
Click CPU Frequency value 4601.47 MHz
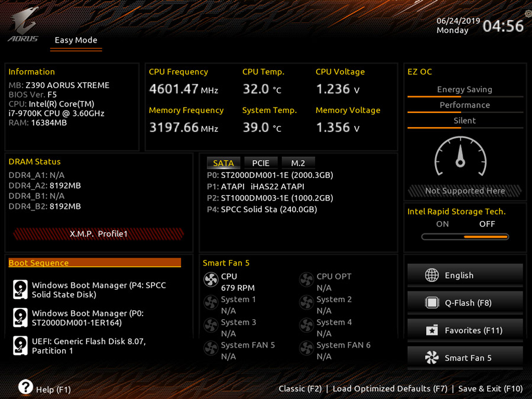[184, 89]
